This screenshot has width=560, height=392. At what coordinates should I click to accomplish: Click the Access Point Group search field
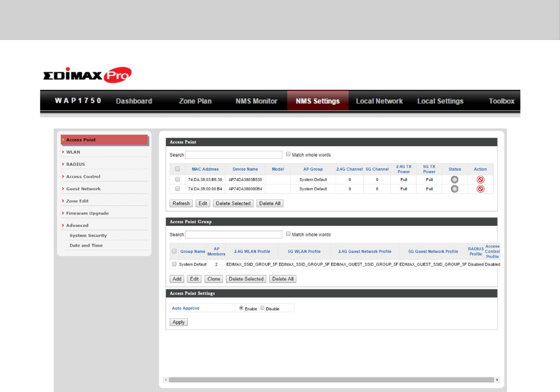[x=234, y=235]
